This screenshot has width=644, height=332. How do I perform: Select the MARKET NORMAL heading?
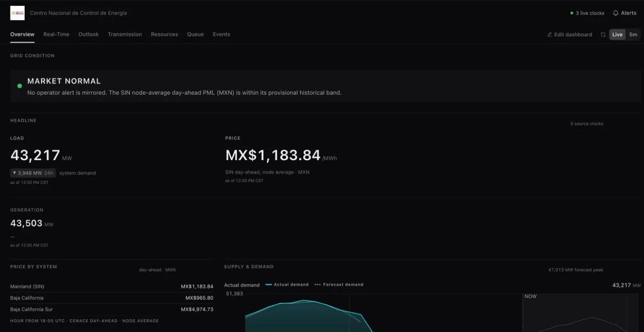tap(64, 81)
